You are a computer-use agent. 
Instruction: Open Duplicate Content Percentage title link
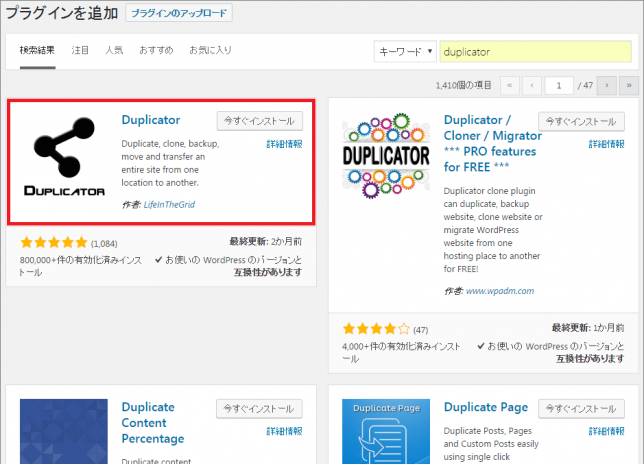click(x=153, y=423)
